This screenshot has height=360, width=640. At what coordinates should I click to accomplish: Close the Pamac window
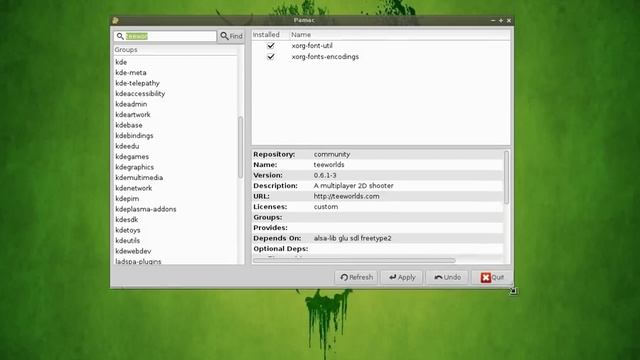point(509,20)
